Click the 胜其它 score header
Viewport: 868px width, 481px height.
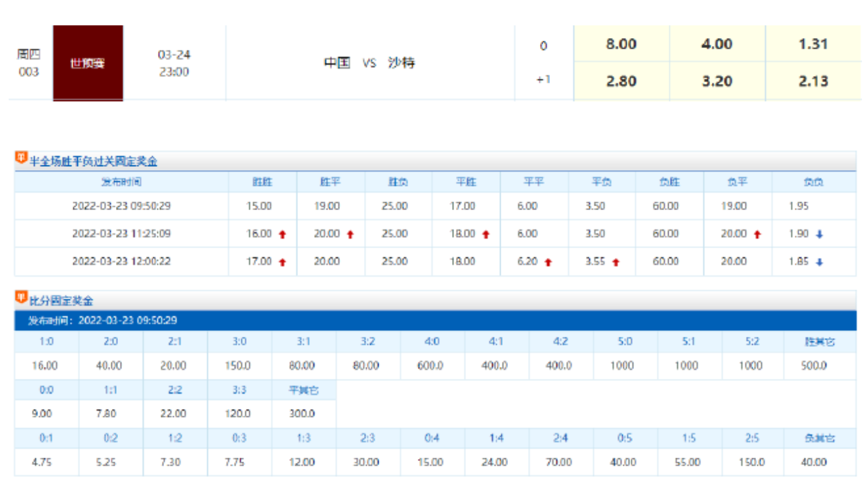pyautogui.click(x=820, y=341)
